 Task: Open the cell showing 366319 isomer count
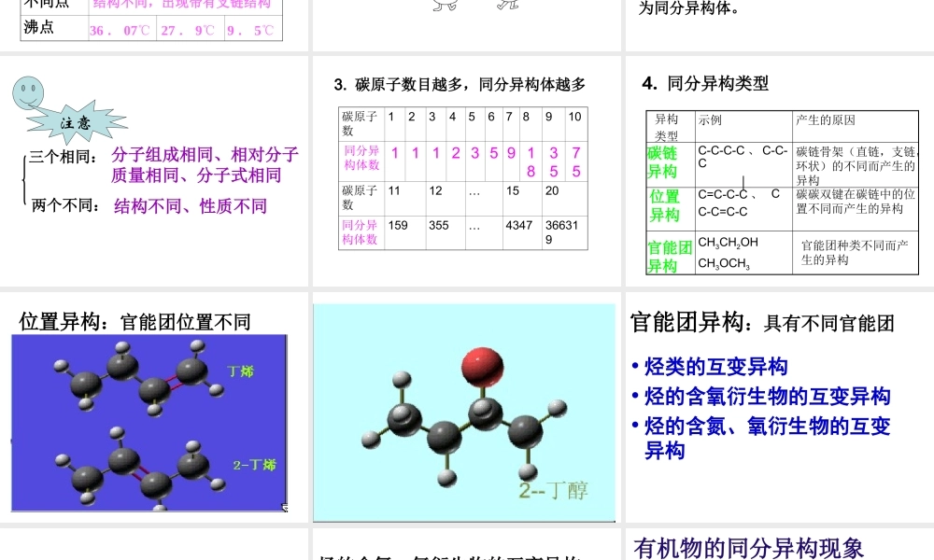[561, 231]
